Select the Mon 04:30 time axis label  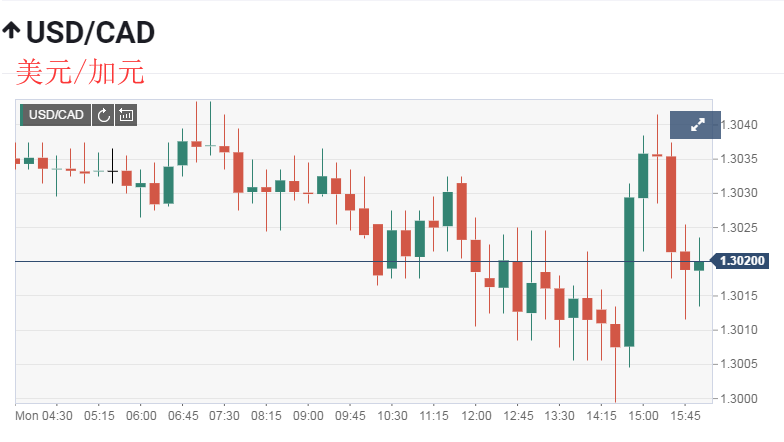pyautogui.click(x=41, y=415)
